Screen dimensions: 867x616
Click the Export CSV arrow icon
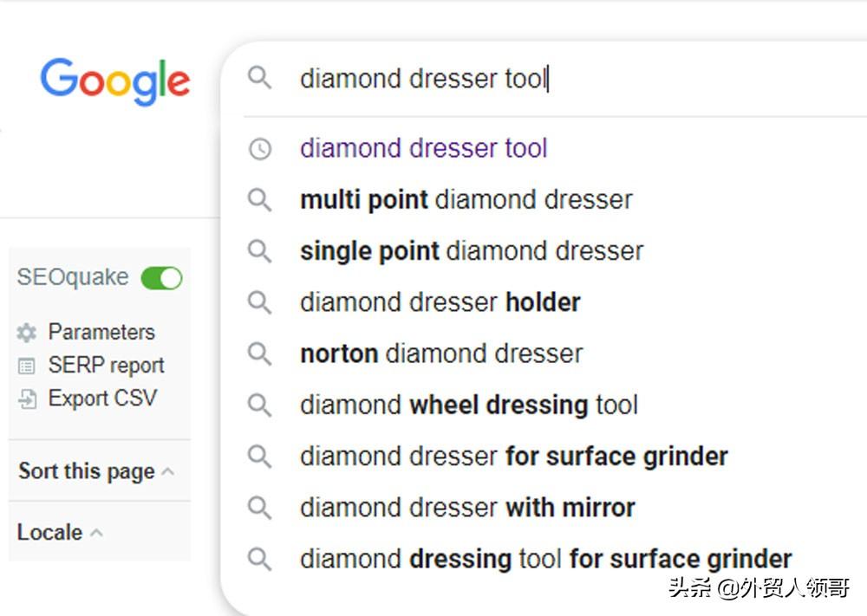tap(27, 399)
